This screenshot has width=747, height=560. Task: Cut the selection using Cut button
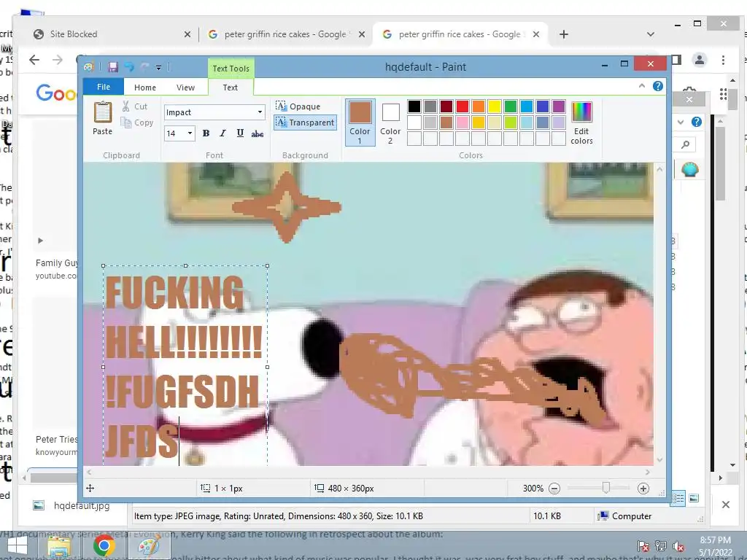(x=134, y=106)
